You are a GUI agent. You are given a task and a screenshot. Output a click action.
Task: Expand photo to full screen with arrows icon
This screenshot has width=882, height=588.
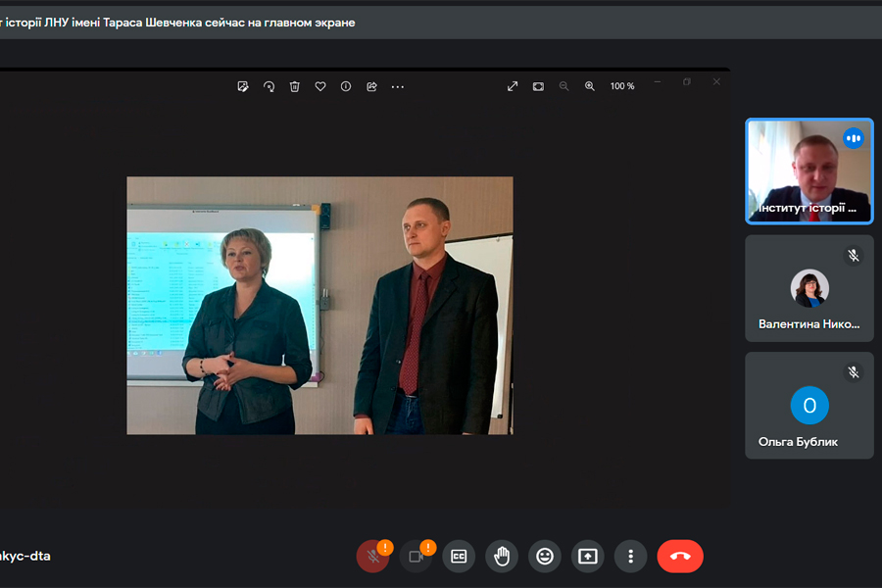(513, 86)
